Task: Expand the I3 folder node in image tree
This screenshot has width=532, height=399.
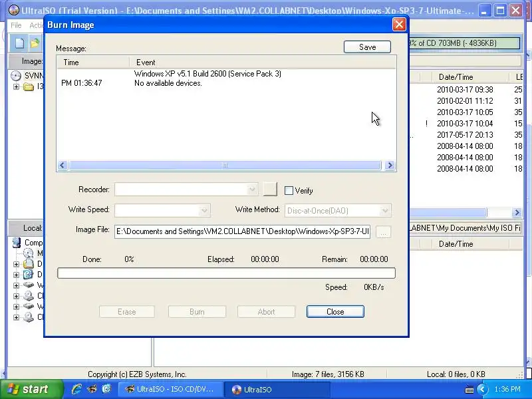Action: [16, 87]
